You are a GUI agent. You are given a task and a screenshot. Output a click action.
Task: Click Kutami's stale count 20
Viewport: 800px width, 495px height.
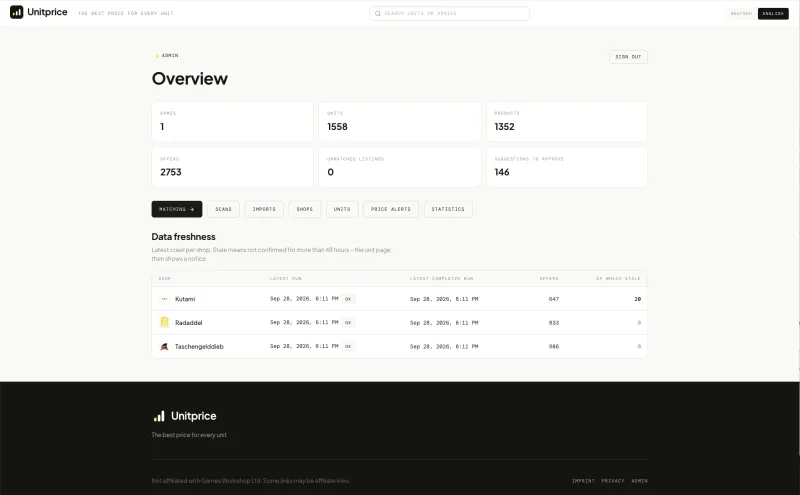coord(637,299)
